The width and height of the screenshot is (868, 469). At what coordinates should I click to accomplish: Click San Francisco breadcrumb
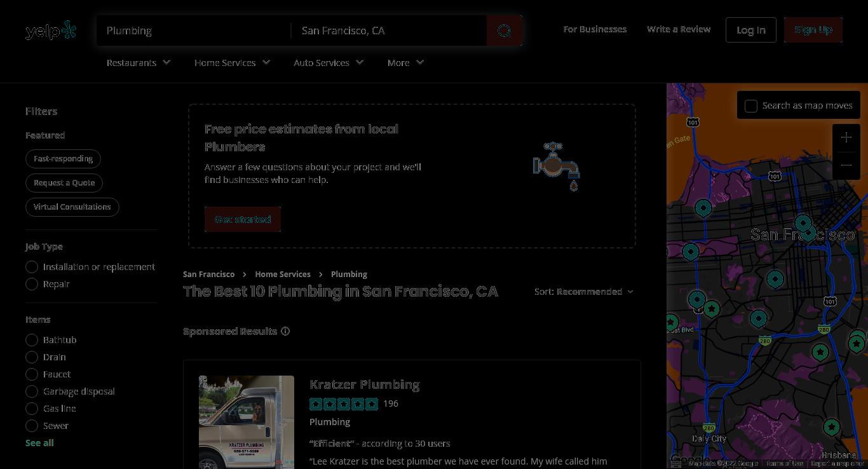pyautogui.click(x=208, y=275)
